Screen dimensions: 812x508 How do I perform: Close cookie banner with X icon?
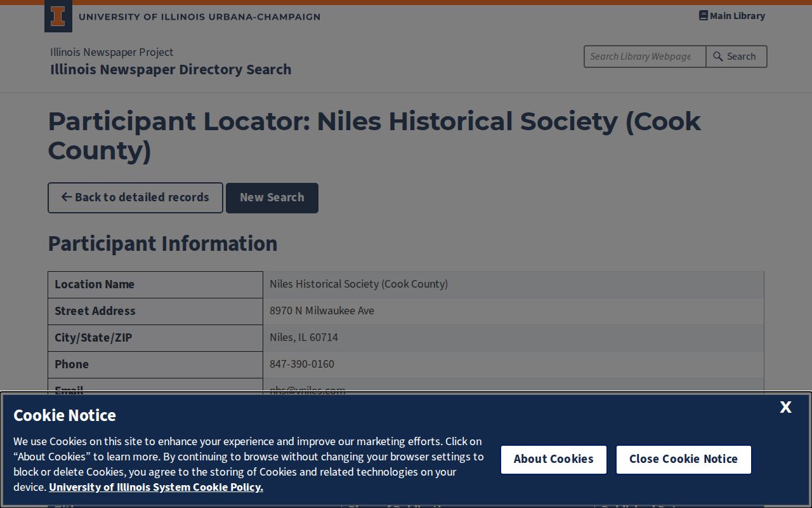pos(785,407)
